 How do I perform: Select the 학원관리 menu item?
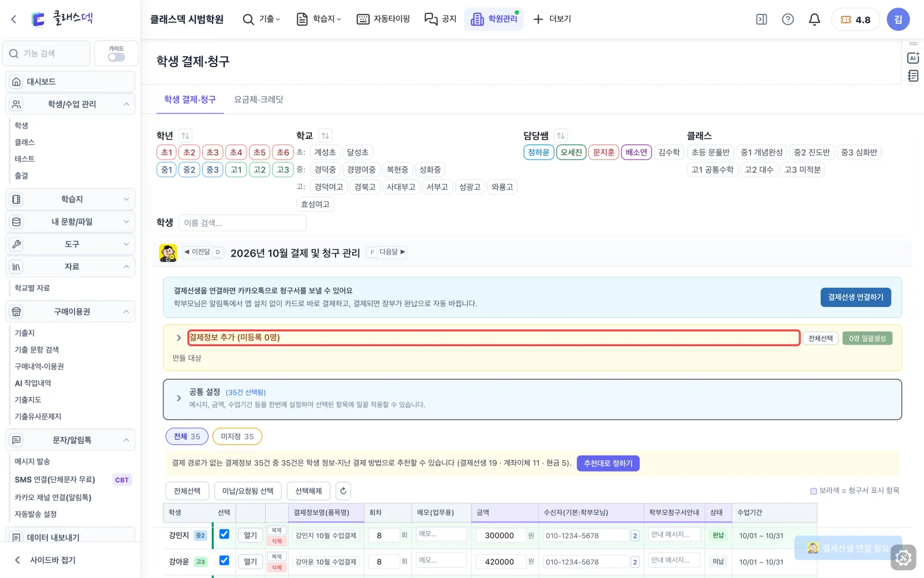coord(494,19)
